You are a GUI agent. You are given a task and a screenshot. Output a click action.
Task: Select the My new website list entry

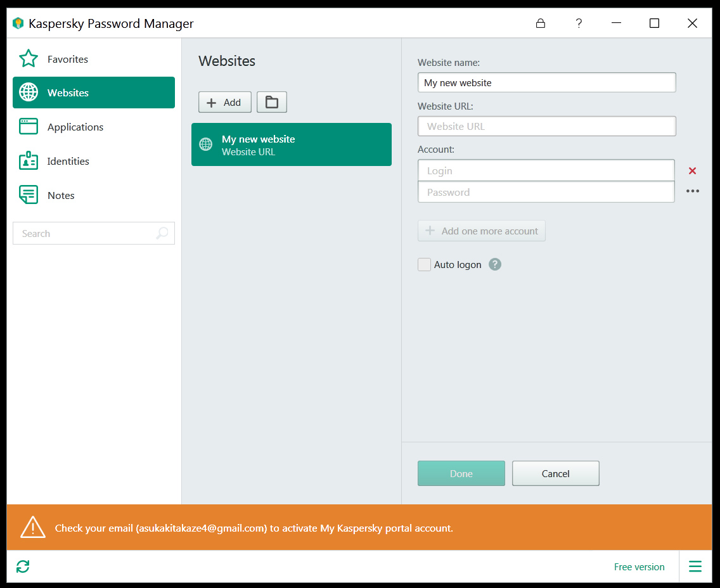292,144
